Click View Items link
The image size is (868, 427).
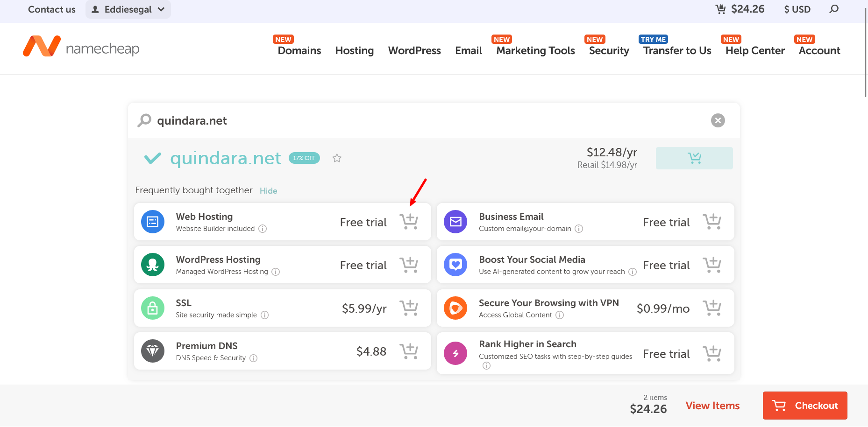pos(712,406)
